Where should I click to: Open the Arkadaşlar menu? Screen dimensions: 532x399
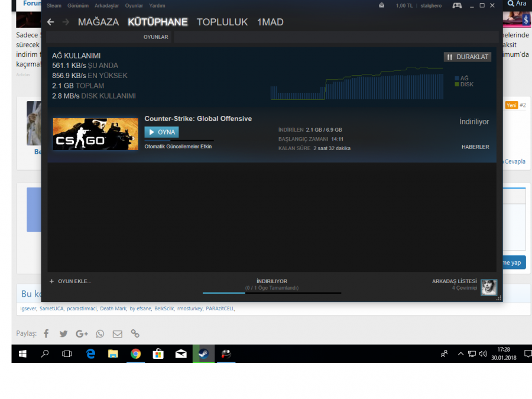point(106,6)
